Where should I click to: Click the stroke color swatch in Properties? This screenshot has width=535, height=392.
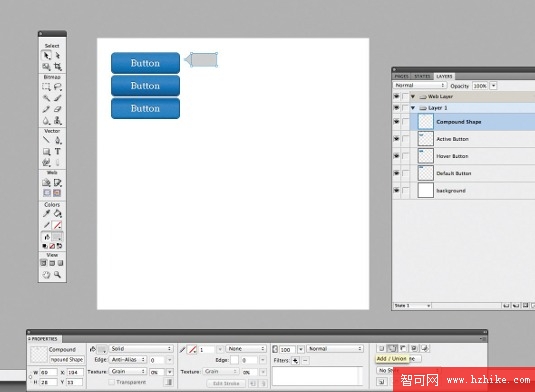[x=192, y=349]
